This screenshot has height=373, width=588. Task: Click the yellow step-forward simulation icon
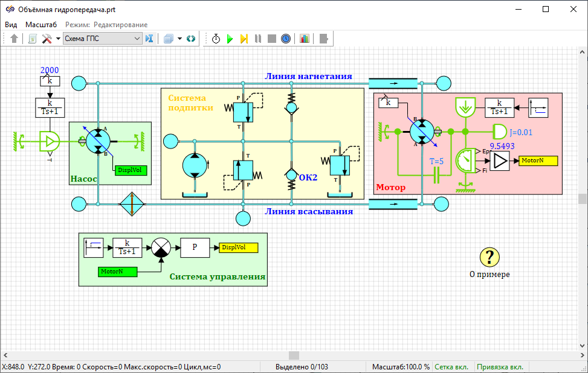244,39
